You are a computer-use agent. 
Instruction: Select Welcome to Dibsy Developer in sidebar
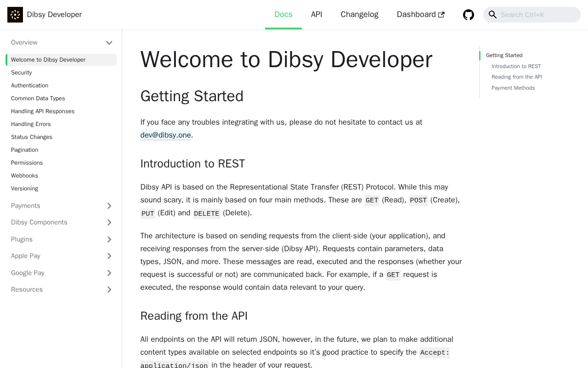coord(61,60)
